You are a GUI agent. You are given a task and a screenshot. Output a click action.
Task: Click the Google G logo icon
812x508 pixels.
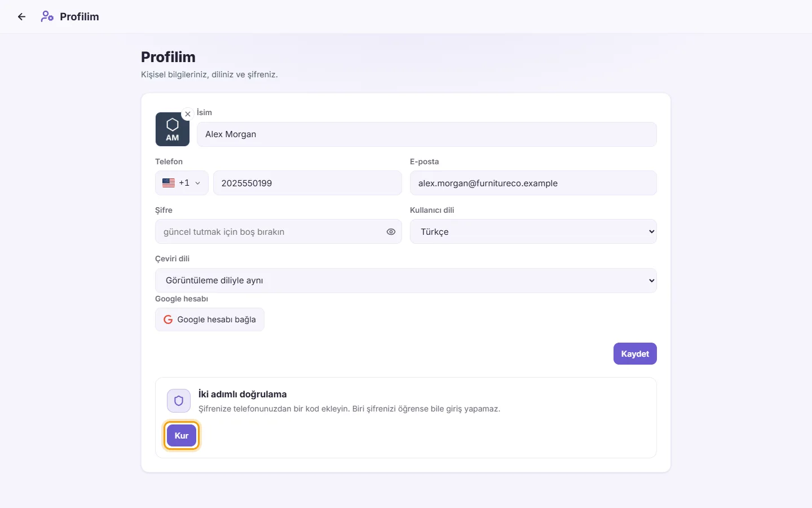[168, 319]
